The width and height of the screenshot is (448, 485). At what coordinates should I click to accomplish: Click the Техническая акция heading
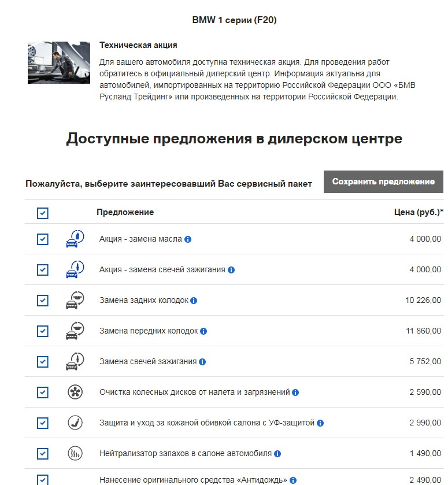[138, 45]
